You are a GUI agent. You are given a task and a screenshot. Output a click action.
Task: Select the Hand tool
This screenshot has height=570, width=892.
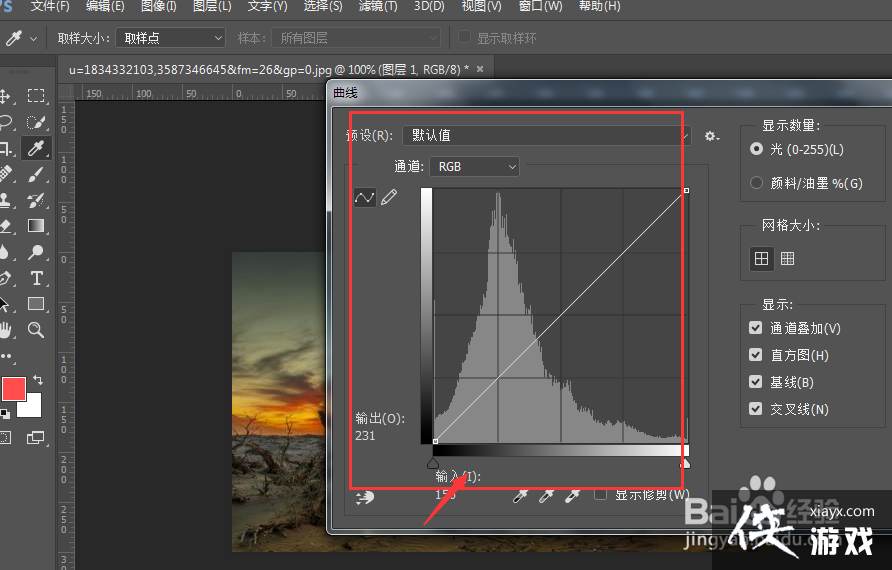(5, 330)
